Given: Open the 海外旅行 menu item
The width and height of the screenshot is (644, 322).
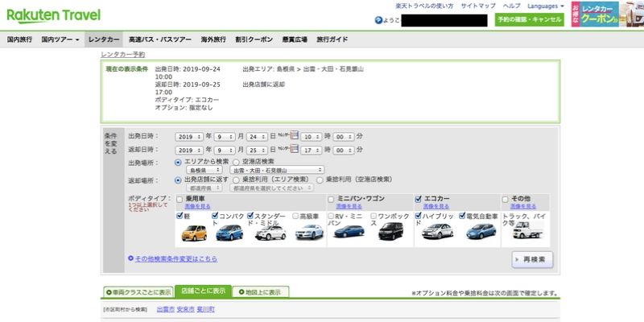Looking at the screenshot, I should click(x=213, y=39).
